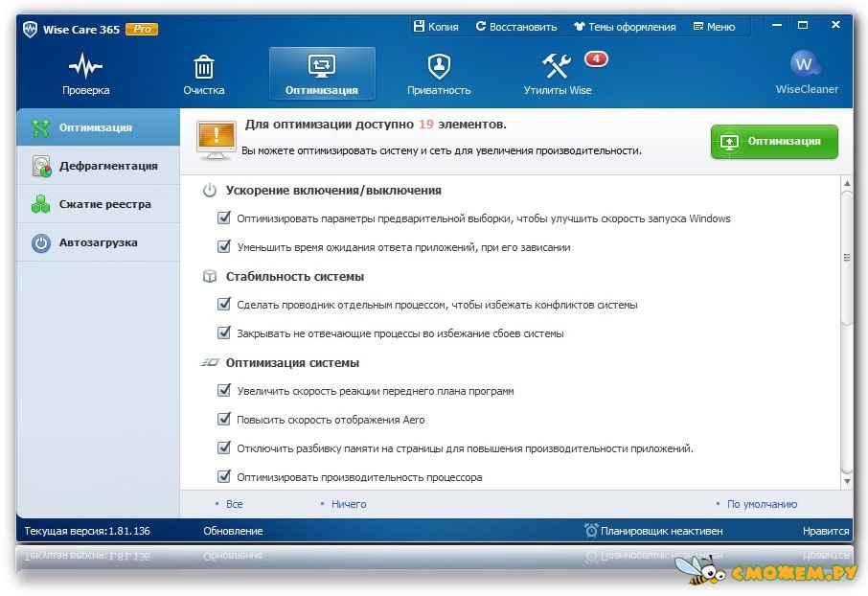Close the Wise Care 365 window
This screenshot has width=868, height=596.
pyautogui.click(x=835, y=24)
